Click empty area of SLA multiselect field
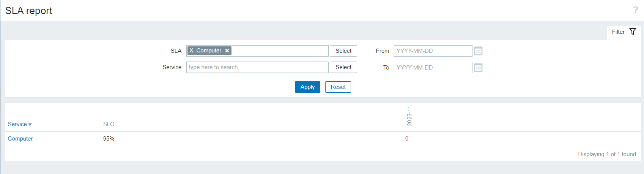 coord(279,51)
